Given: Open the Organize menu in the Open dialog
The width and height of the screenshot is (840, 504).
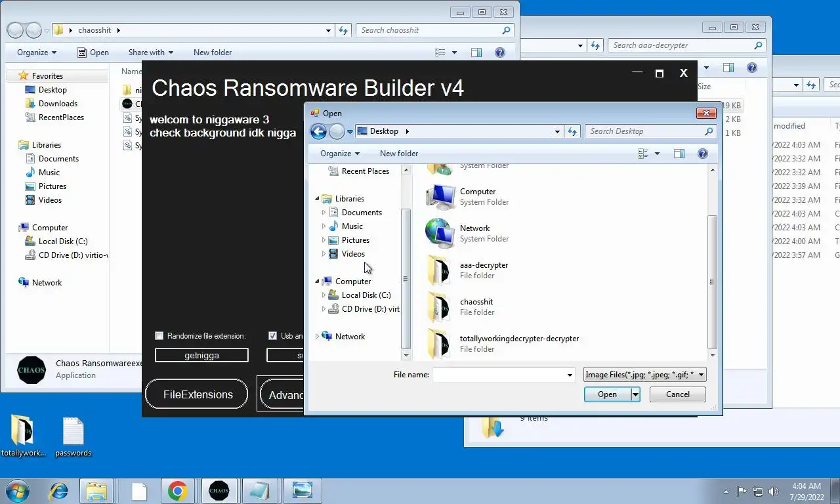Looking at the screenshot, I should click(340, 154).
